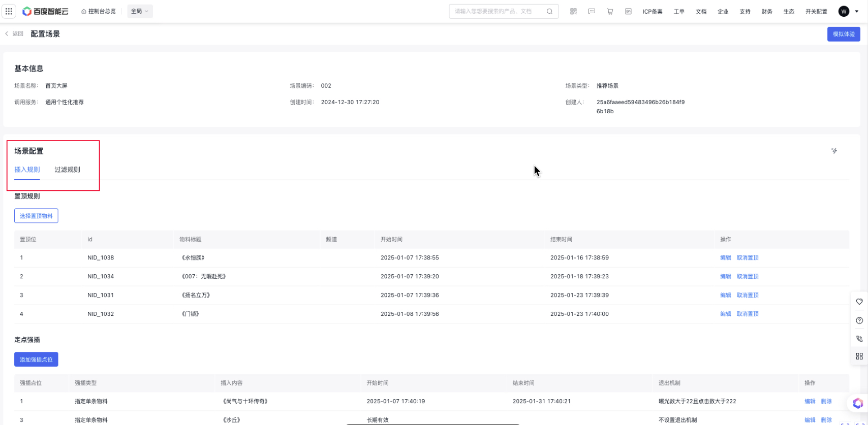Open the product grid menu icon
Screen dimensions: 868x425
(x=9, y=11)
